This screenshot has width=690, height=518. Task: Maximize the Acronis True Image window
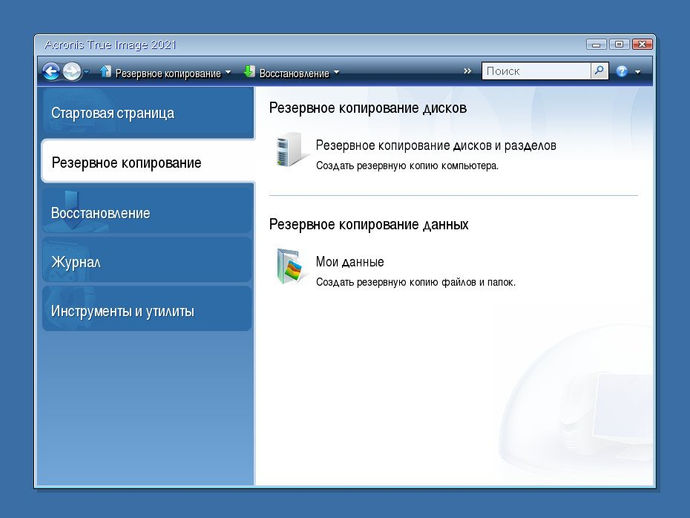[x=619, y=44]
